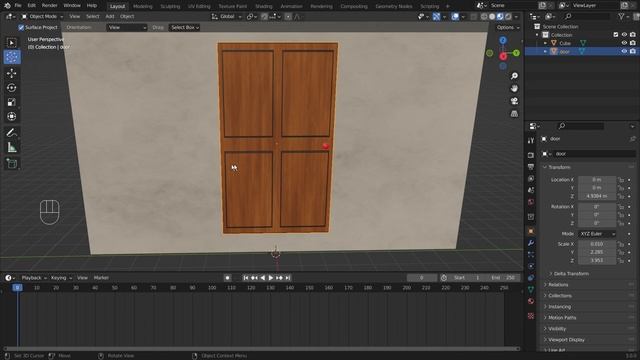Screen dimensions: 640x360
Task: Open the Render menu
Action: (x=49, y=6)
